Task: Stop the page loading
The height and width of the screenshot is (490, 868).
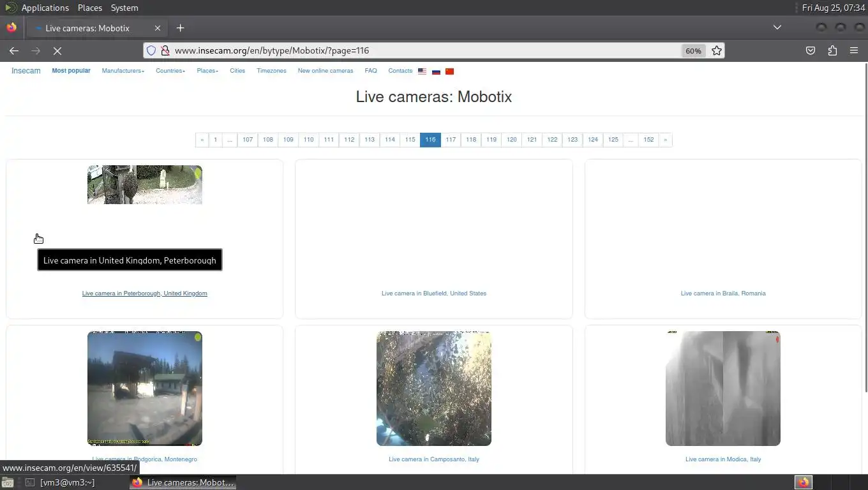Action: pyautogui.click(x=57, y=50)
